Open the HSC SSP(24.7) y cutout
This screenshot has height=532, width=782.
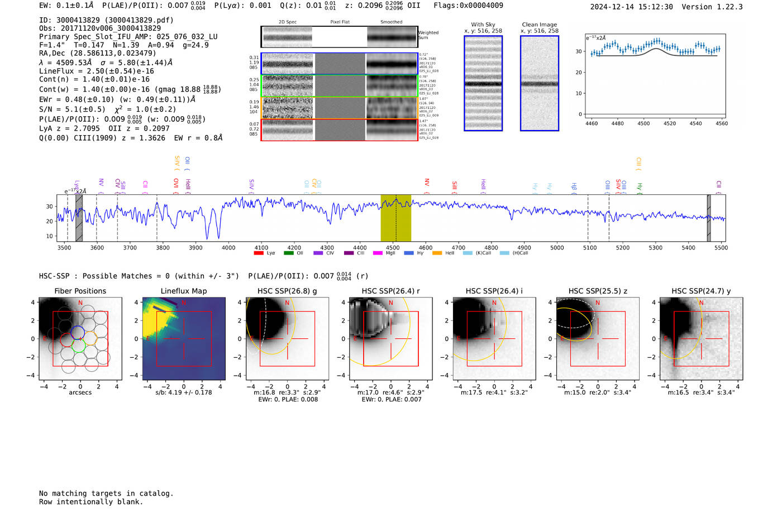click(702, 338)
